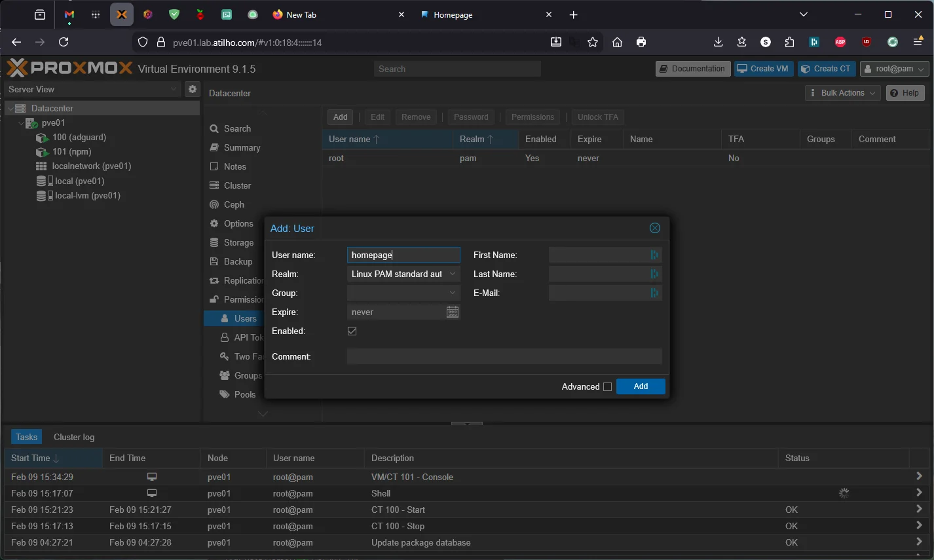Viewport: 934px width, 560px height.
Task: Select the Tasks tab at the bottom
Action: click(26, 436)
